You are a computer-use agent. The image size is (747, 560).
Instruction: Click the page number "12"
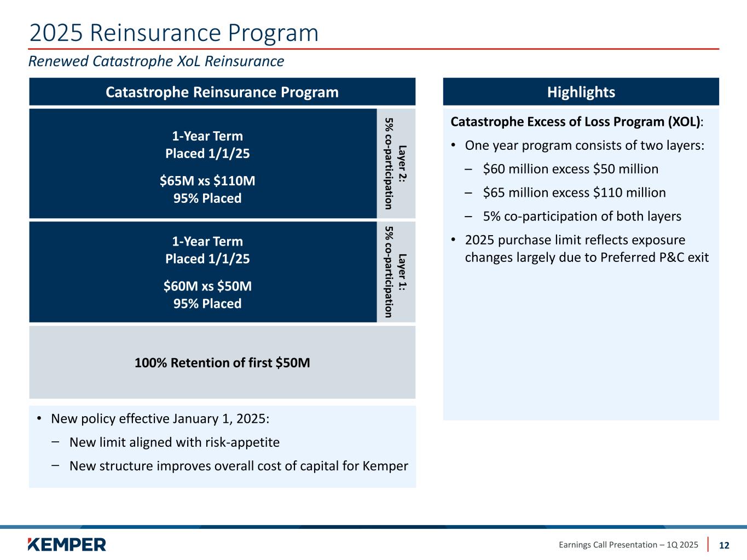click(724, 545)
